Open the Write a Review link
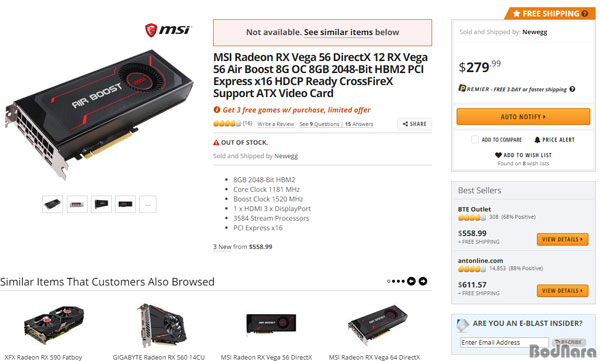This screenshot has height=361, width=600. pos(276,124)
